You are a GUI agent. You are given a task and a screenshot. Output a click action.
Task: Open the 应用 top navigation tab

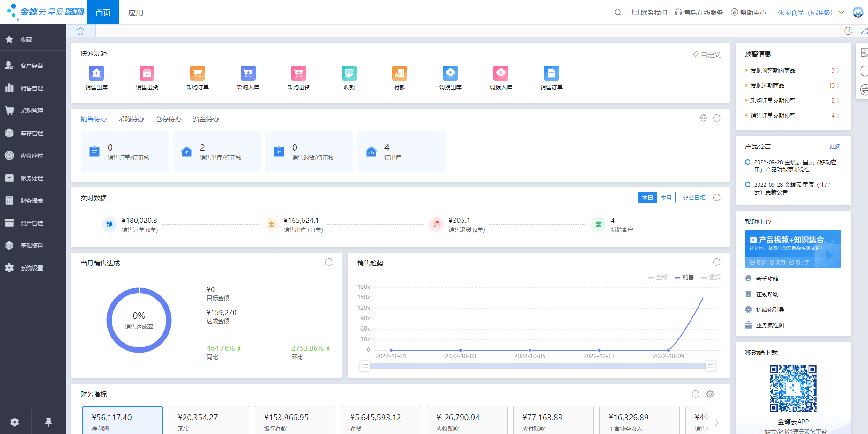(x=136, y=13)
